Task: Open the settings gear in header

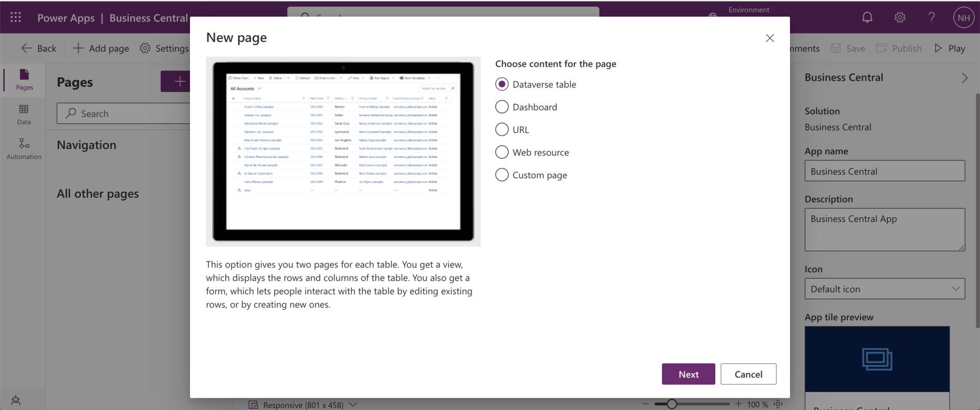Action: pyautogui.click(x=900, y=18)
